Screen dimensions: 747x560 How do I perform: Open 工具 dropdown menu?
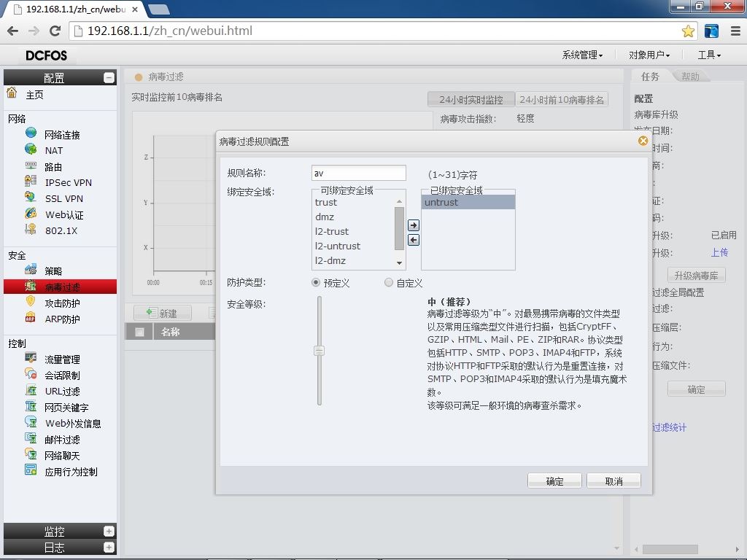[x=709, y=55]
